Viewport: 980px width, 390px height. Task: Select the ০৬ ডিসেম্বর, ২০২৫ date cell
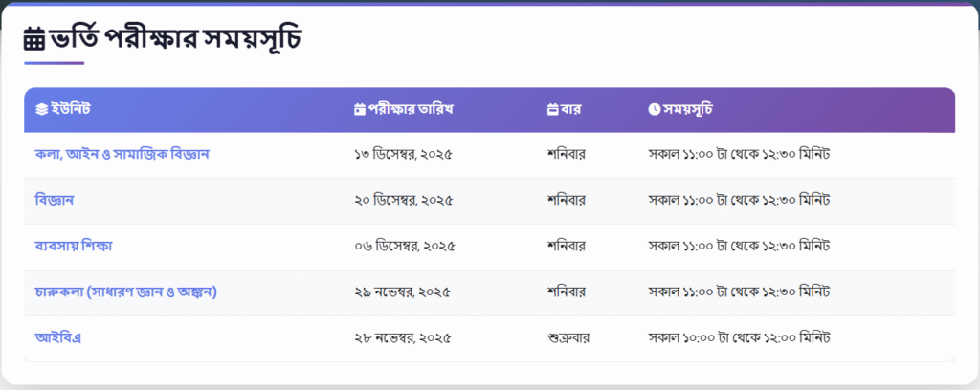click(x=404, y=246)
